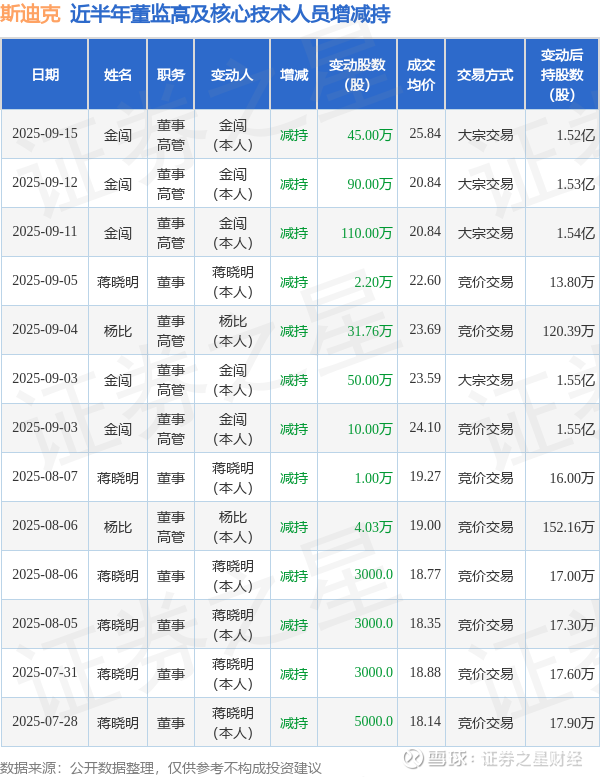Select share change value 1.00万

click(373, 478)
